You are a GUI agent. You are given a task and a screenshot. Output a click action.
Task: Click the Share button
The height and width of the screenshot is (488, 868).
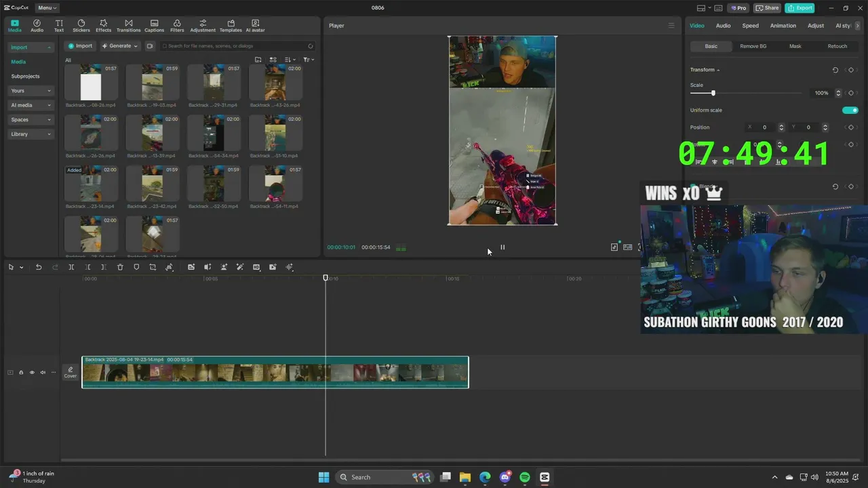tap(767, 8)
